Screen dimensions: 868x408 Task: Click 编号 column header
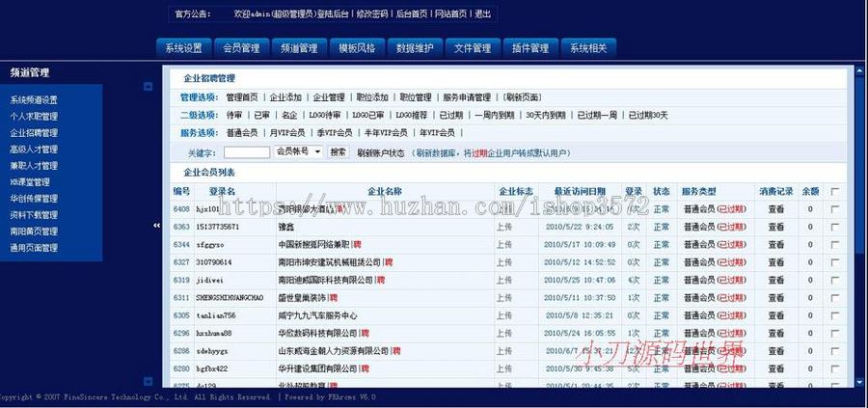[181, 192]
